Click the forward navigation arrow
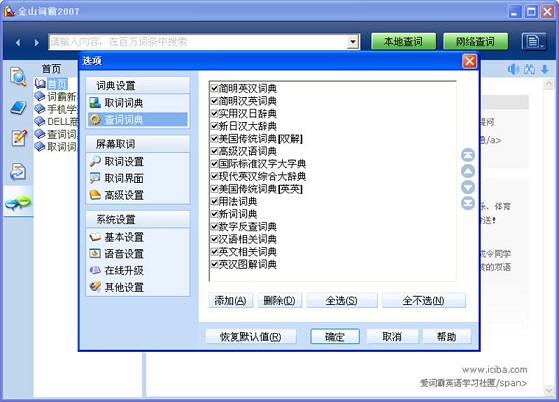Viewport: 559px width, 402px height. coord(36,42)
